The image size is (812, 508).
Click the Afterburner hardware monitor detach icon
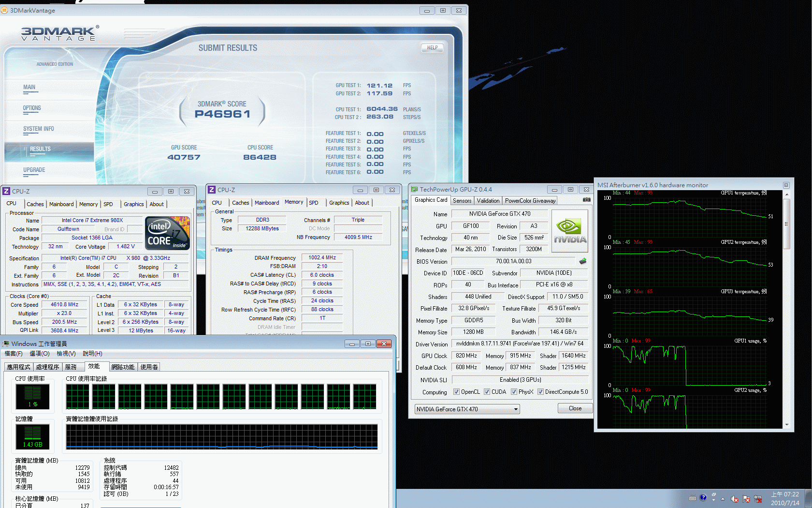[786, 185]
